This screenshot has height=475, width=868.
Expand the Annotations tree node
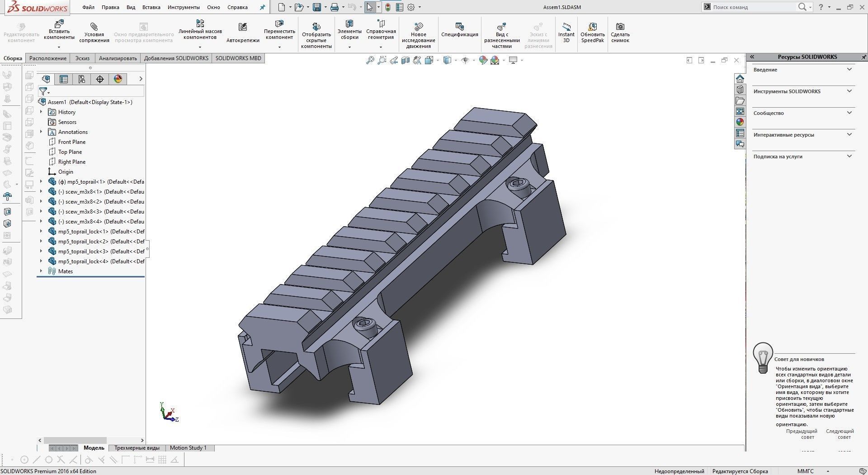(41, 132)
